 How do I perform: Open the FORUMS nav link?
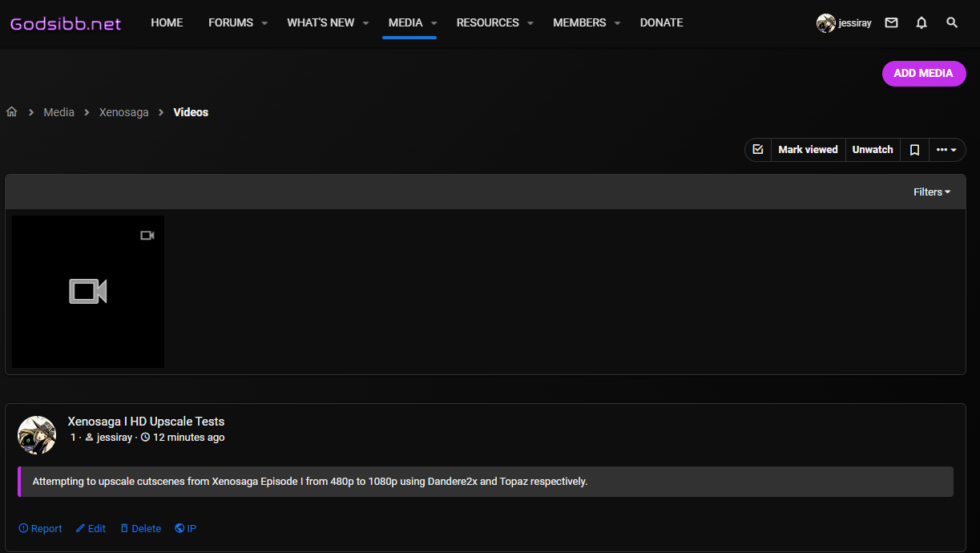click(x=231, y=22)
